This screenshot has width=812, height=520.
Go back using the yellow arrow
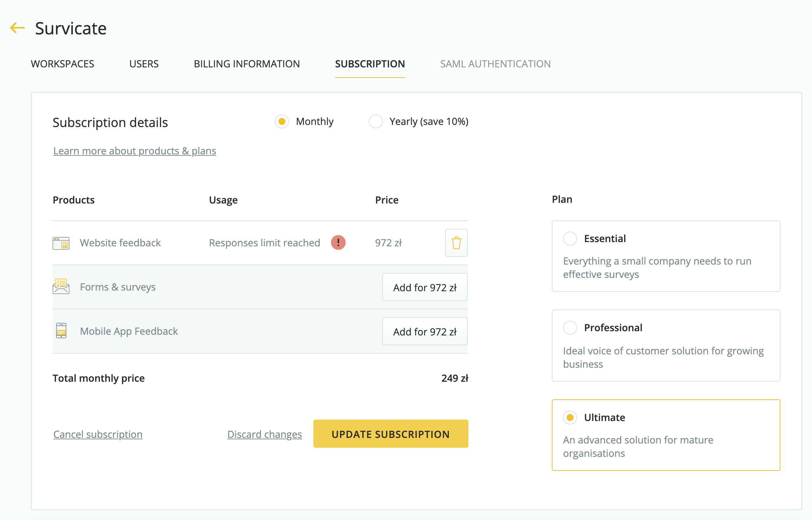17,28
